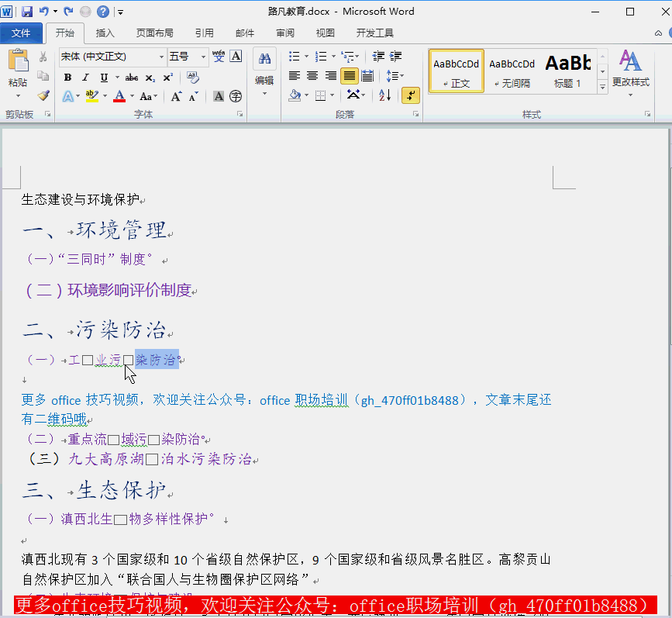Toggle show paragraph marks button
Screen dimensions: 672x618
[x=411, y=95]
